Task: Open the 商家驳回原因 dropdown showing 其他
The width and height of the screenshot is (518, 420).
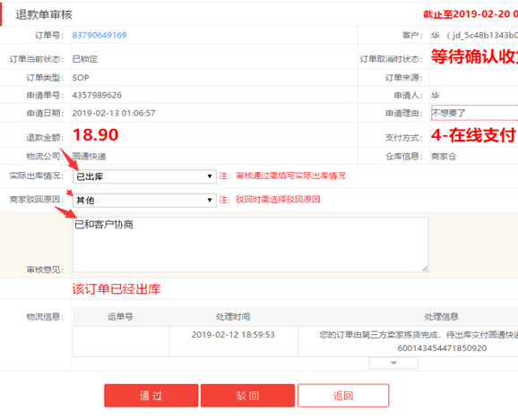Action: click(x=144, y=200)
